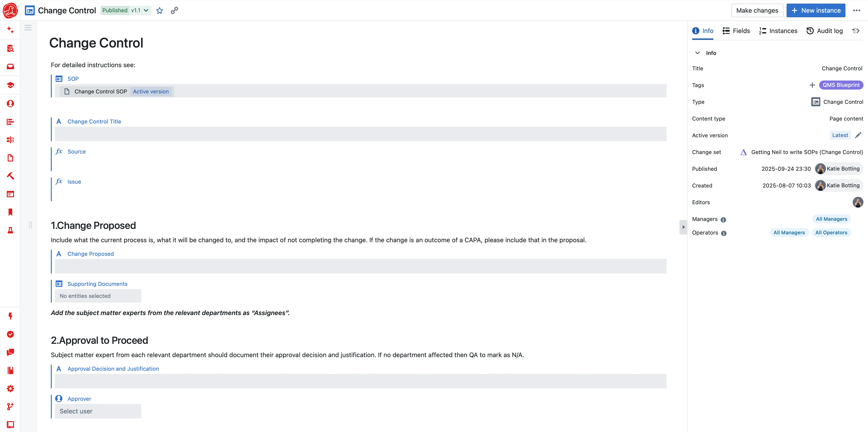Click the New instance button
The image size is (868, 432).
[x=815, y=10]
